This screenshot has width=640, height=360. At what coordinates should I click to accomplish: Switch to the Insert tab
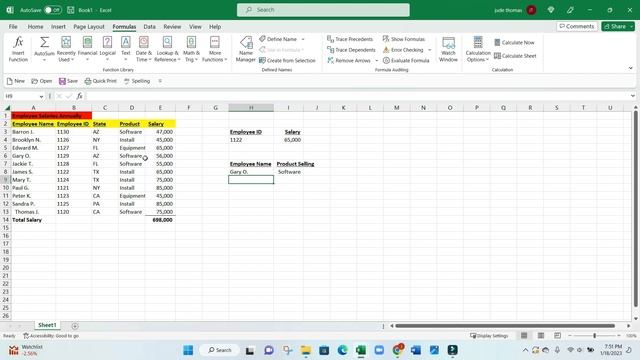point(58,27)
